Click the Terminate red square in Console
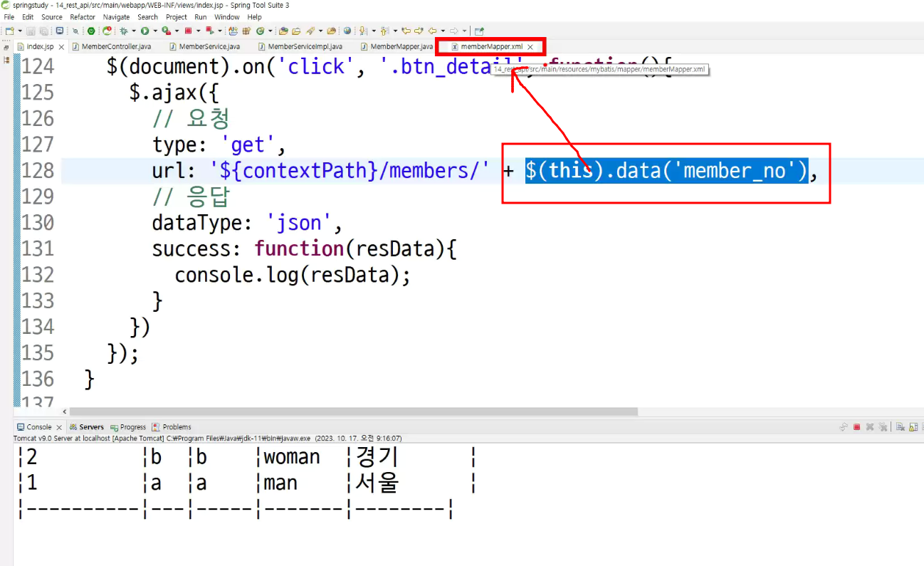Screen dimensions: 924x566 point(856,427)
